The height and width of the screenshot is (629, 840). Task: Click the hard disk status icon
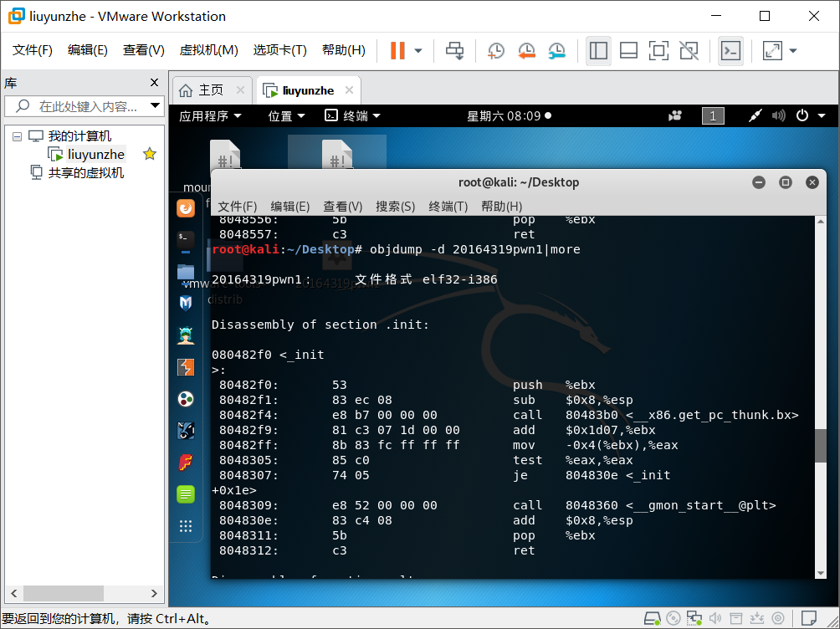[x=652, y=618]
